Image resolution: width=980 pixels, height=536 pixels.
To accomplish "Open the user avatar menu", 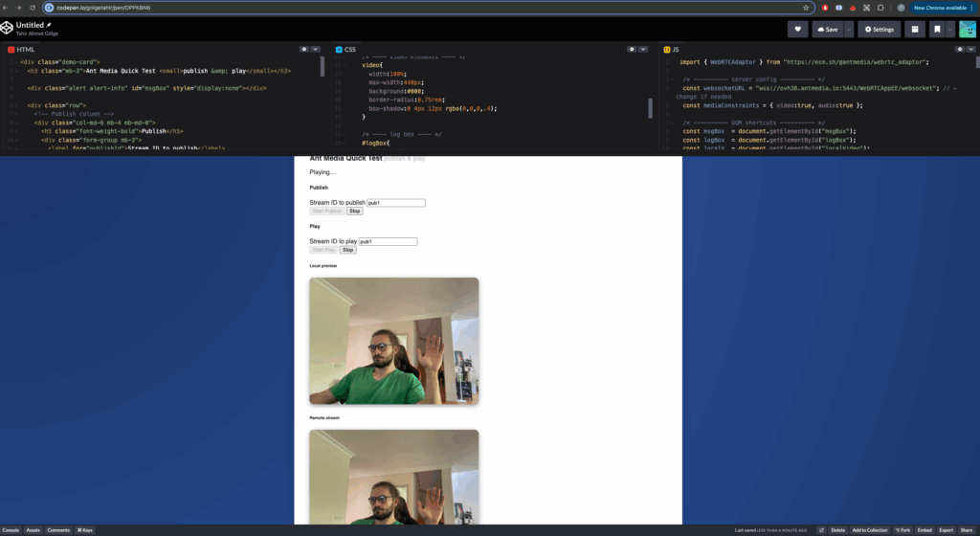I will pyautogui.click(x=967, y=30).
